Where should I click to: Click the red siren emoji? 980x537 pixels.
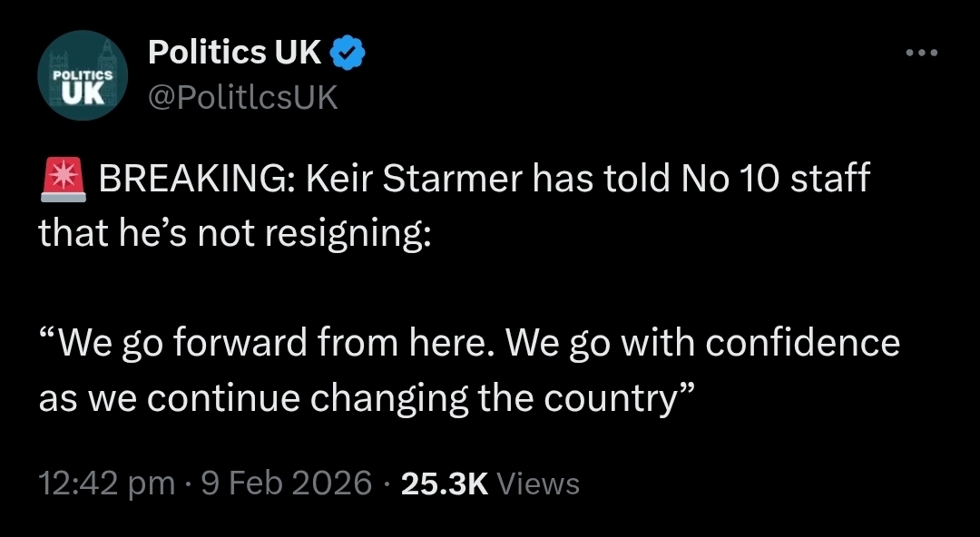tap(63, 179)
